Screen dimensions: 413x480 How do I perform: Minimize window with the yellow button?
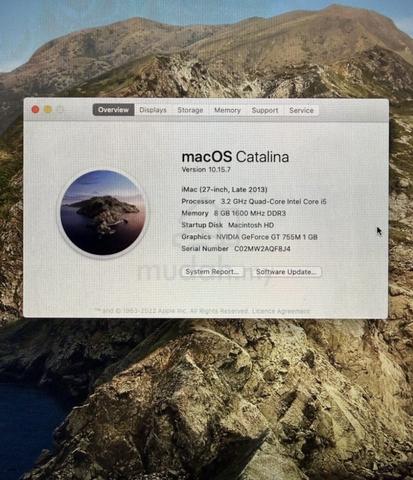coord(48,109)
